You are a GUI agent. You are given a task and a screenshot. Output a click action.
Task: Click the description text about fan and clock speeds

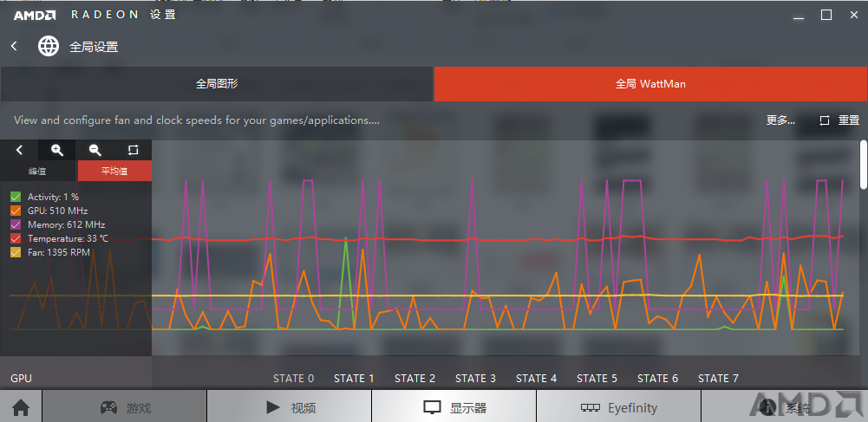pos(197,120)
